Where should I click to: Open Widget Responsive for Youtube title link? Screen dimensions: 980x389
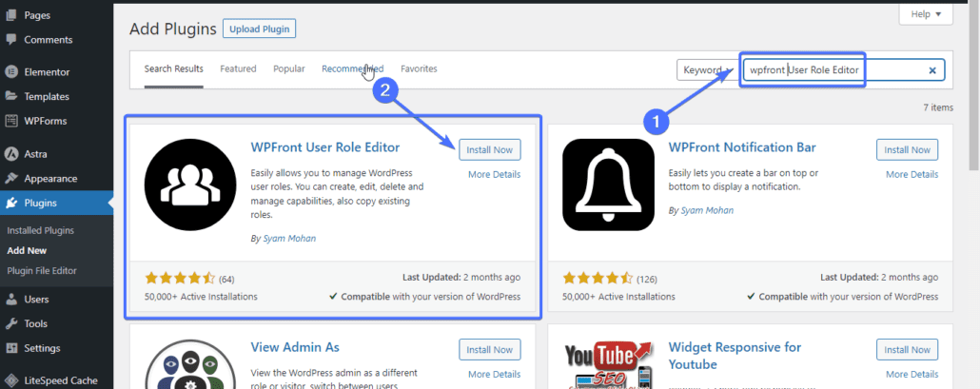pos(735,356)
